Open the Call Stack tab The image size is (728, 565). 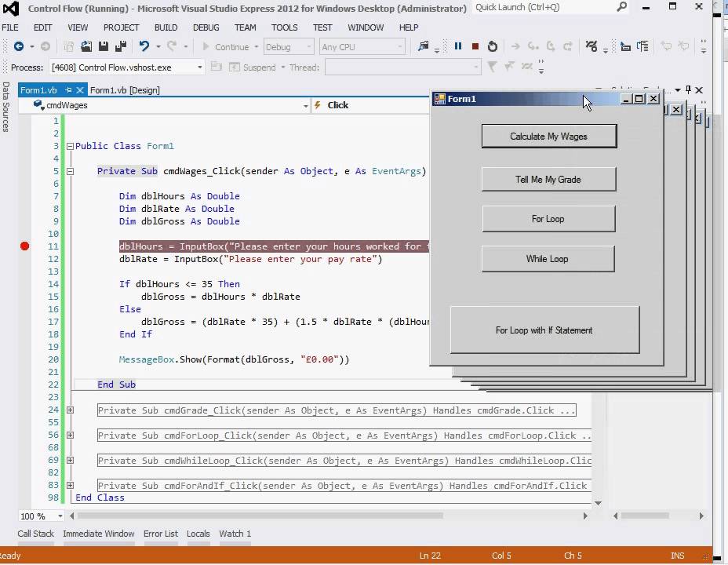coord(36,534)
